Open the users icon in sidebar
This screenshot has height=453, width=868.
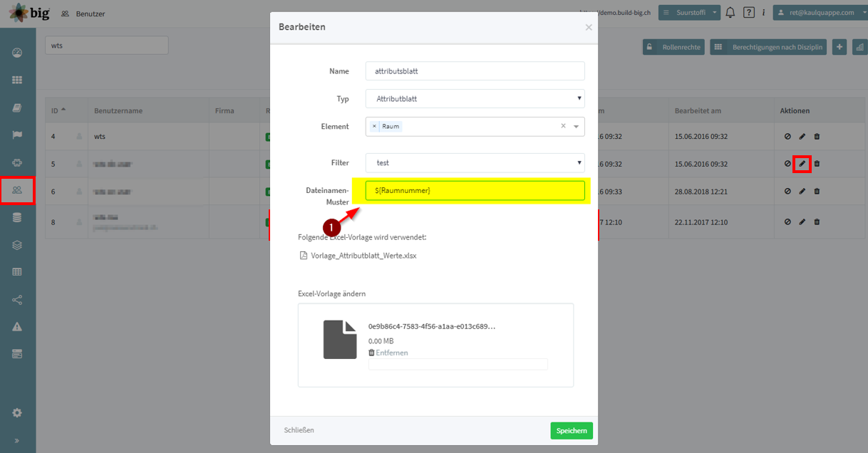[x=17, y=189]
